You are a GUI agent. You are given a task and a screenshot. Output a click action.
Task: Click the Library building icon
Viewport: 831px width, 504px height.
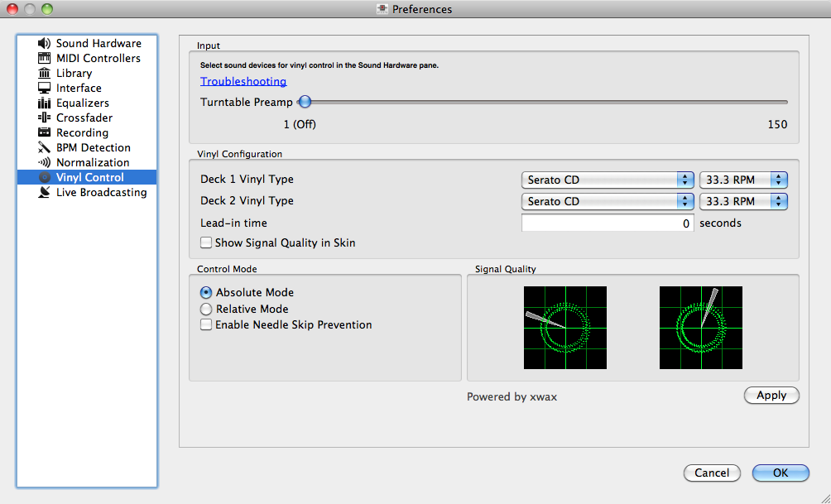coord(45,73)
